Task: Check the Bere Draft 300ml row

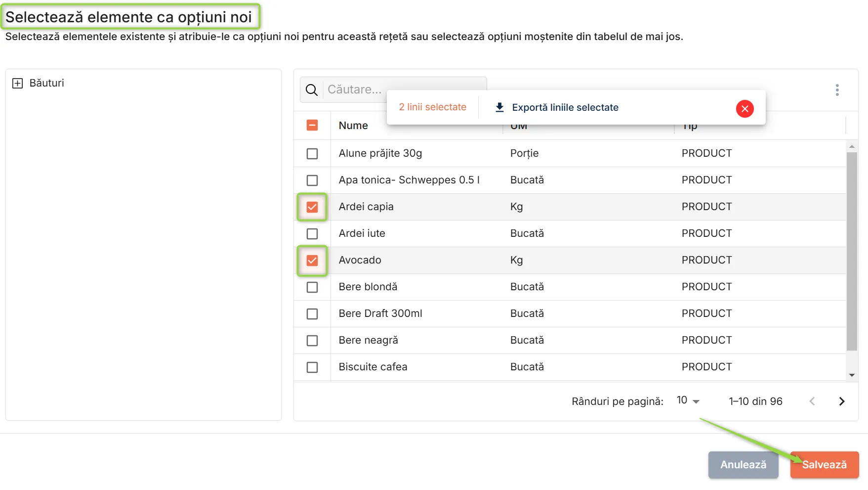Action: coord(312,314)
